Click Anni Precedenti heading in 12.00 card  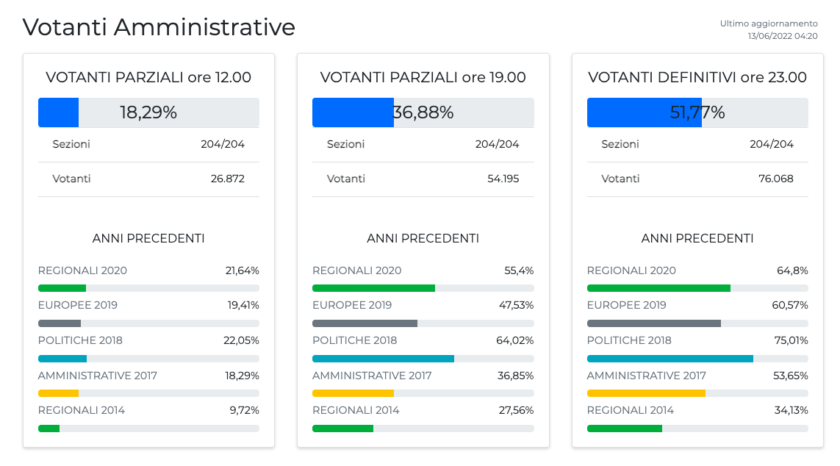pos(148,238)
